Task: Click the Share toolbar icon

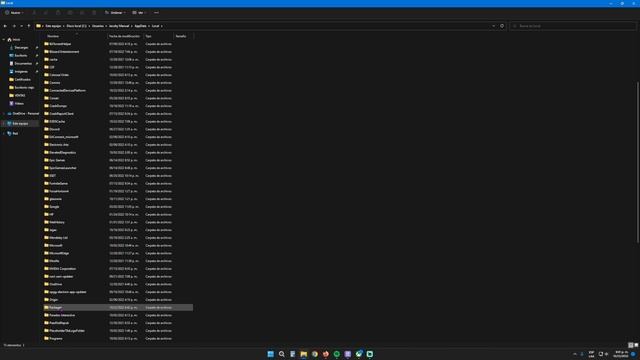Action: tap(82, 13)
